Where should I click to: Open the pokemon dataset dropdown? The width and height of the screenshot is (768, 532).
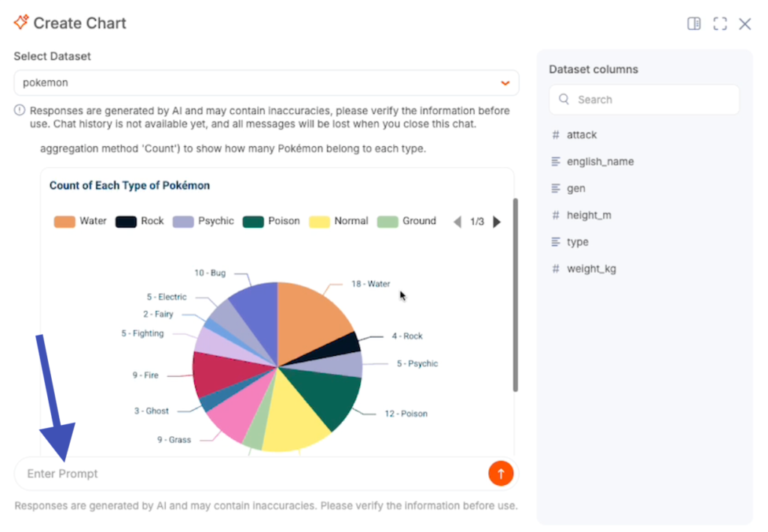(266, 82)
